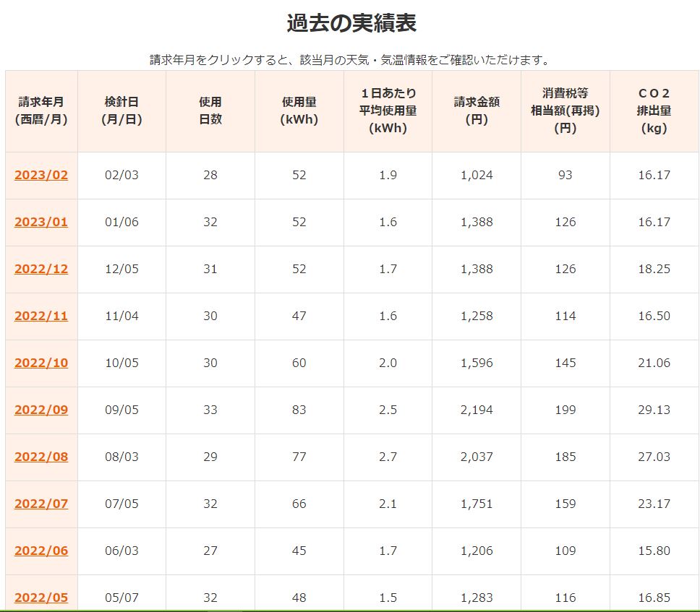The height and width of the screenshot is (612, 700).
Task: Click the 消費税等相当額 column header
Action: pos(565,111)
